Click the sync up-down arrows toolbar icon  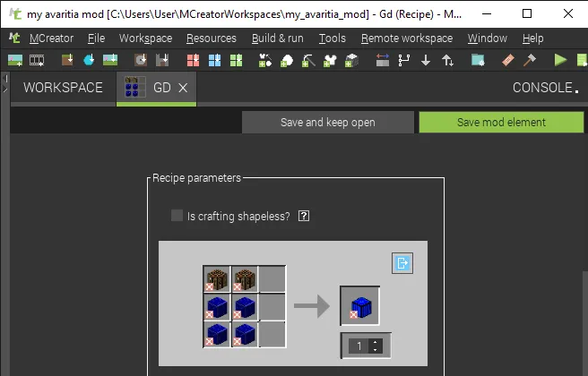pos(447,60)
